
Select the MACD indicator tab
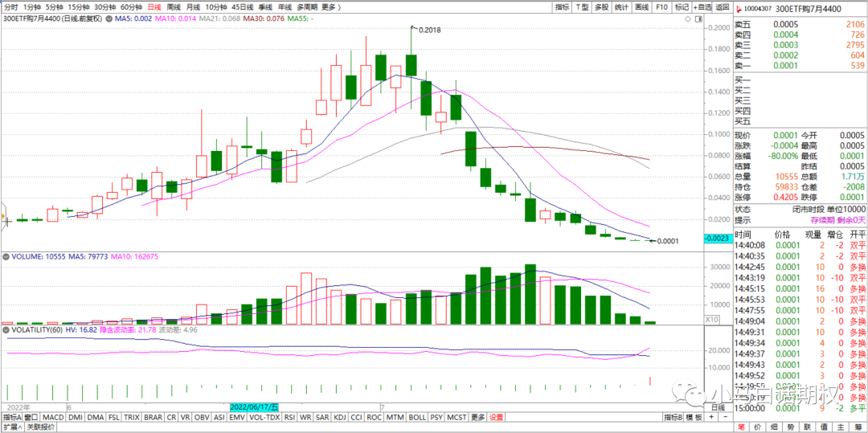point(53,418)
